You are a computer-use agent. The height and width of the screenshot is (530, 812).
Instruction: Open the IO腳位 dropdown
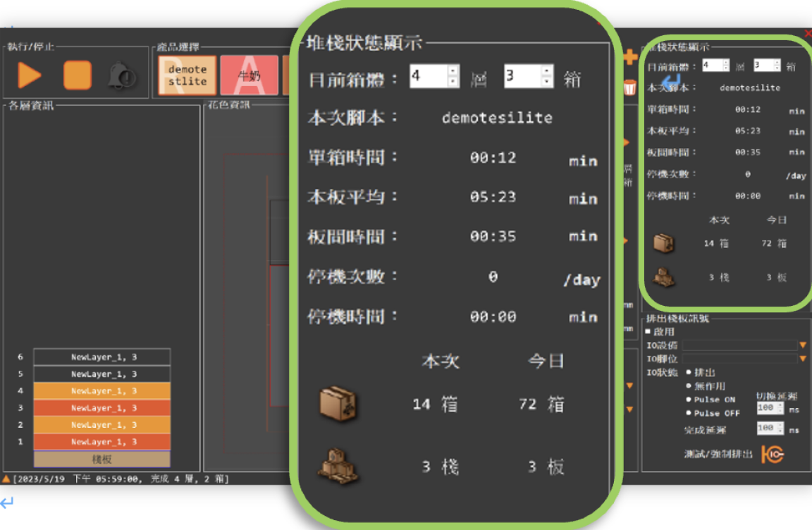802,359
